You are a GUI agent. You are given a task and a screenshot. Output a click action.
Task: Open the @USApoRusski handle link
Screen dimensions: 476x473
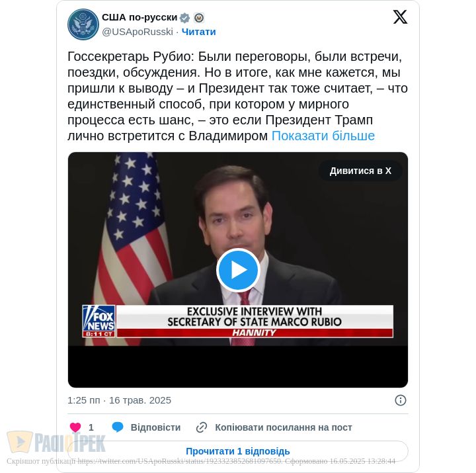pos(138,32)
